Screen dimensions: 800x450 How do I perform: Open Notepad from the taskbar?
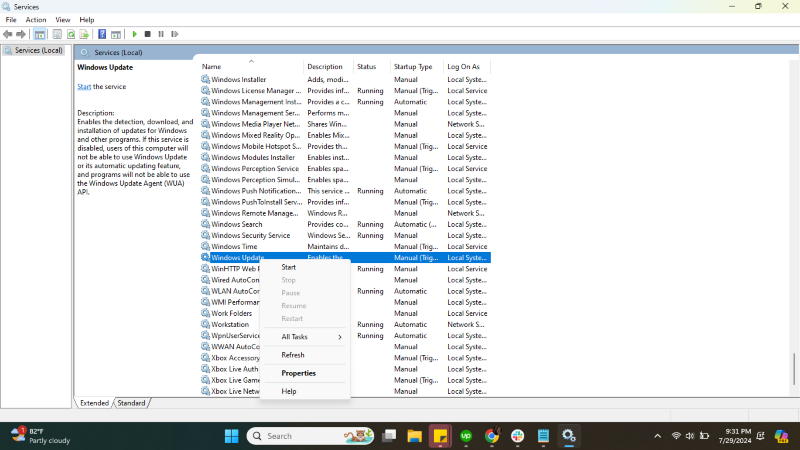pyautogui.click(x=543, y=436)
